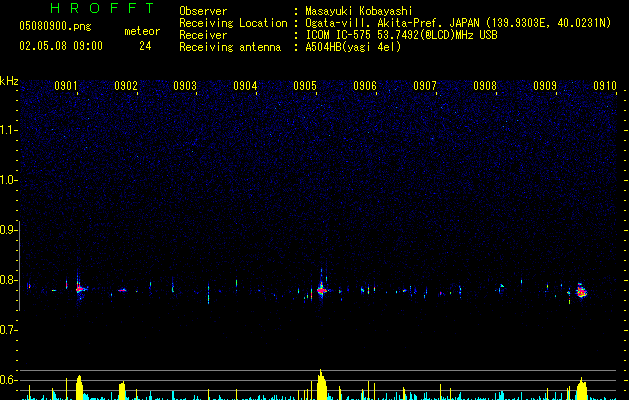Click observer name Masayuki Kobayashi
629x400 pixels.
359,11
